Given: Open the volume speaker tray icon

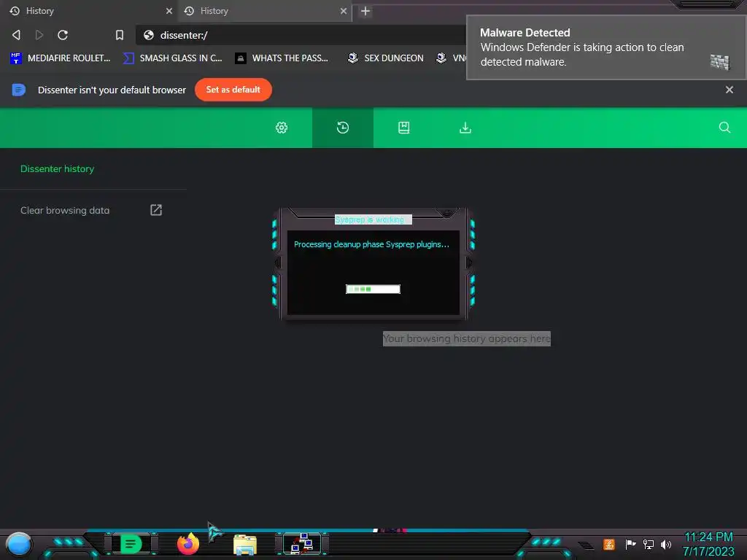Looking at the screenshot, I should pyautogui.click(x=666, y=544).
